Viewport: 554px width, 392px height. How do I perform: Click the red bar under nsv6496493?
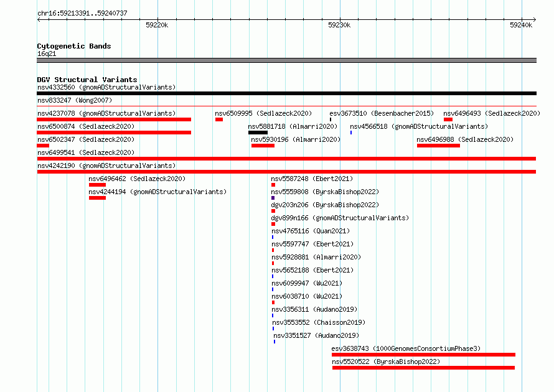click(x=448, y=119)
